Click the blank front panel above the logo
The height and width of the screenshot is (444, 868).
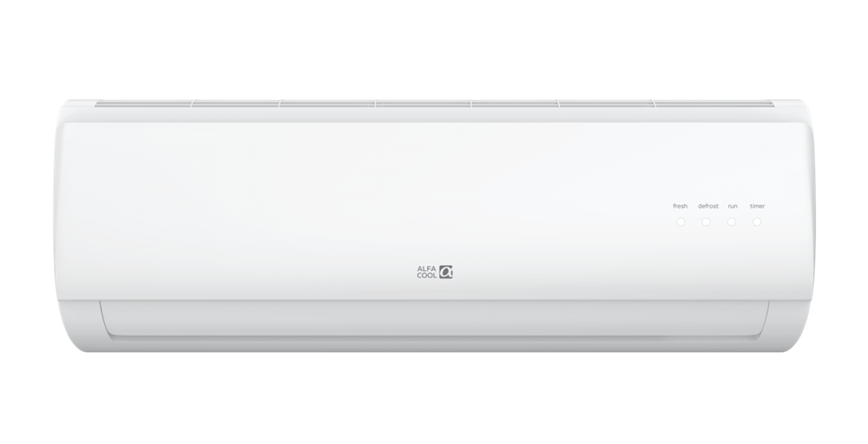(x=435, y=188)
